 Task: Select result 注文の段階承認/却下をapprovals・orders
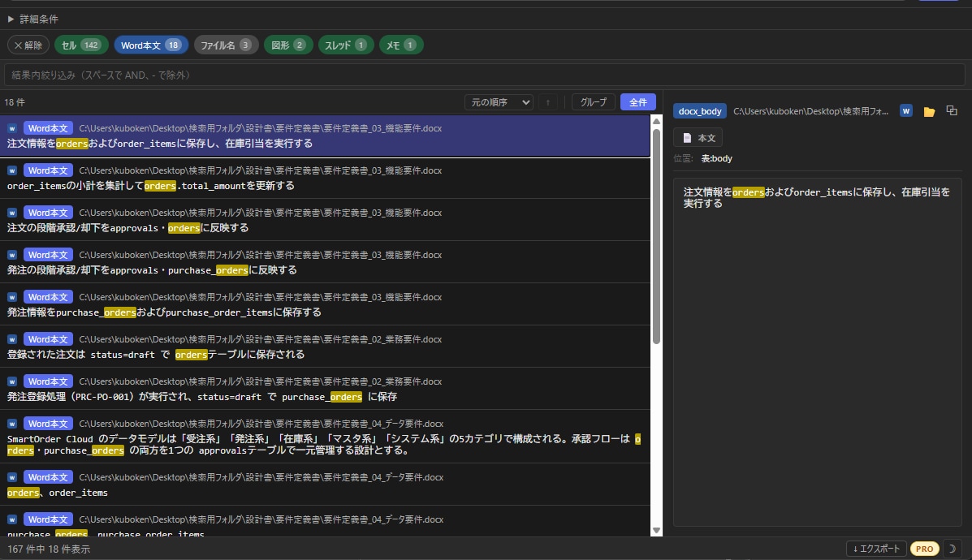coord(325,221)
